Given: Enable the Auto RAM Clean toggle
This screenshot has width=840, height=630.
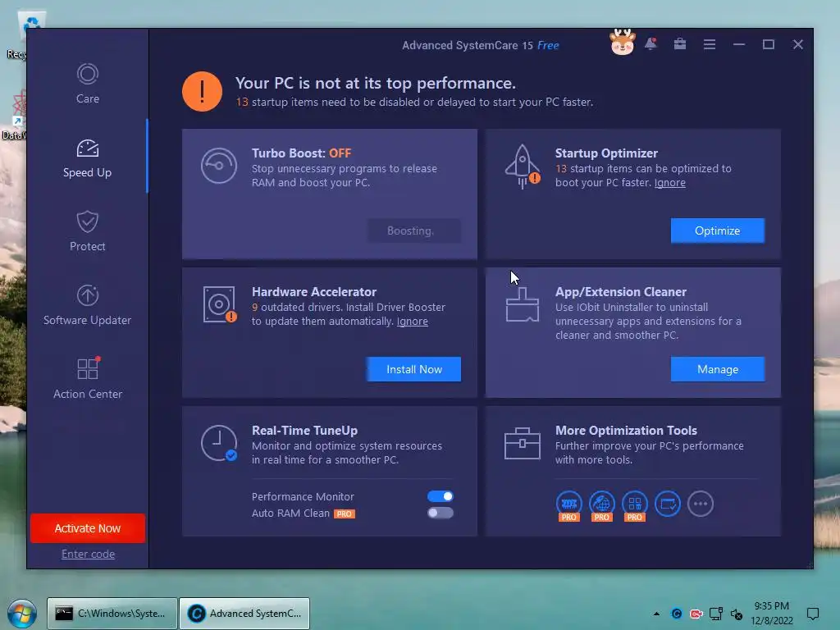Looking at the screenshot, I should coord(441,513).
